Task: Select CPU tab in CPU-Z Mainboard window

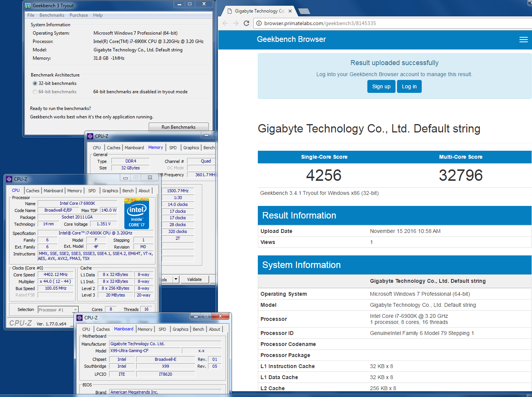Action: coord(86,329)
